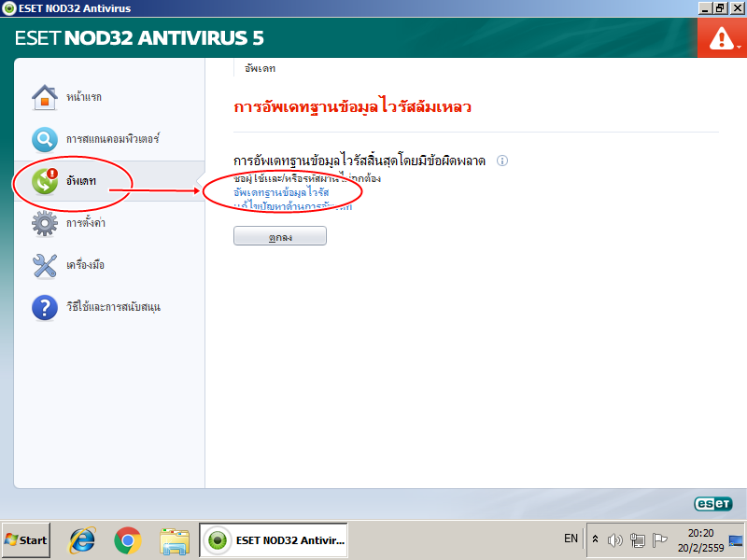Image resolution: width=747 pixels, height=560 pixels.
Task: Open the help question mark icon
Action: 44,307
